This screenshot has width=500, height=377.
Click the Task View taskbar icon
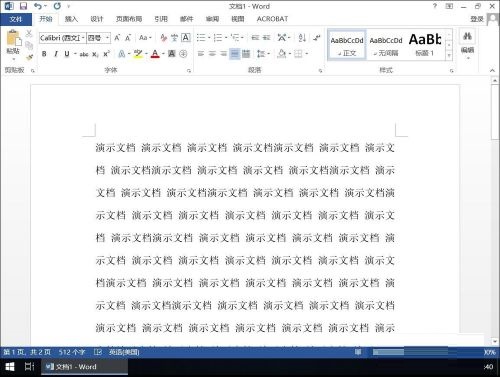click(30, 367)
